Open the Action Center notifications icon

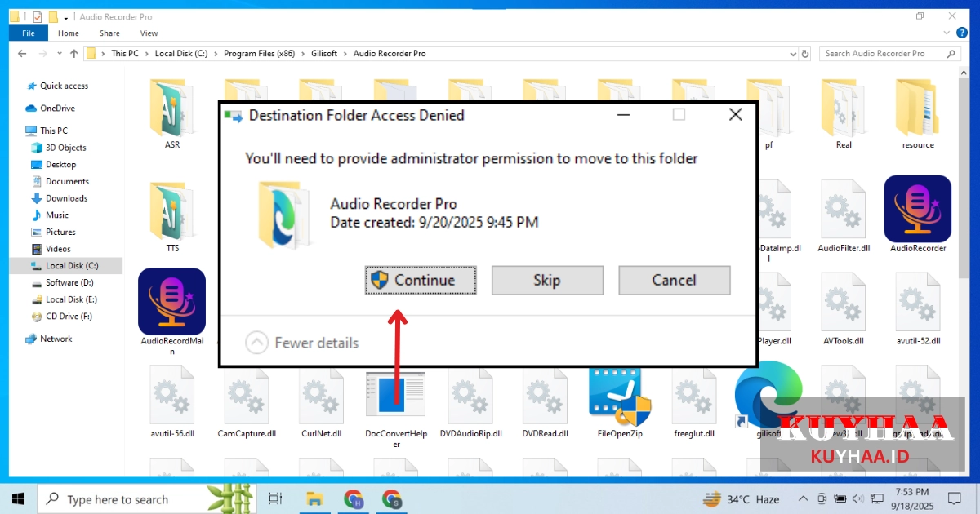[x=954, y=498]
